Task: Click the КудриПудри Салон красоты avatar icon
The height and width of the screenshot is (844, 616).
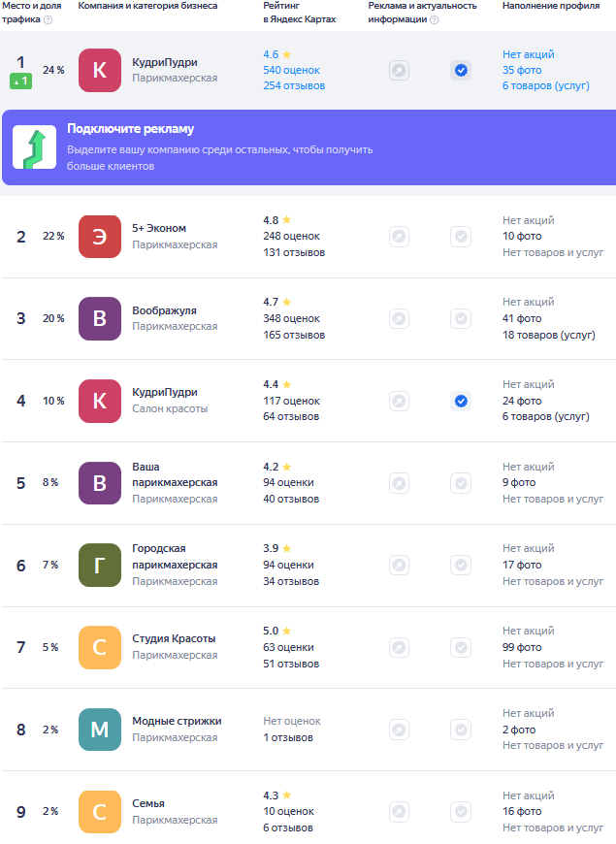Action: tap(100, 401)
